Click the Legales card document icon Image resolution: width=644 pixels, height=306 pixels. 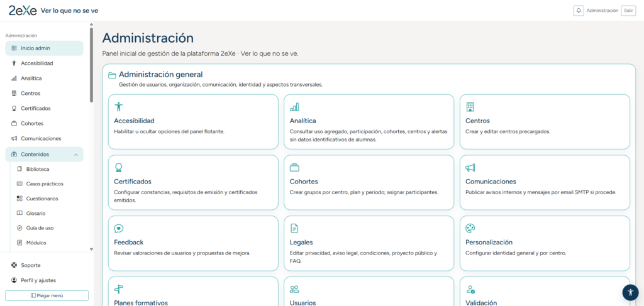click(294, 229)
